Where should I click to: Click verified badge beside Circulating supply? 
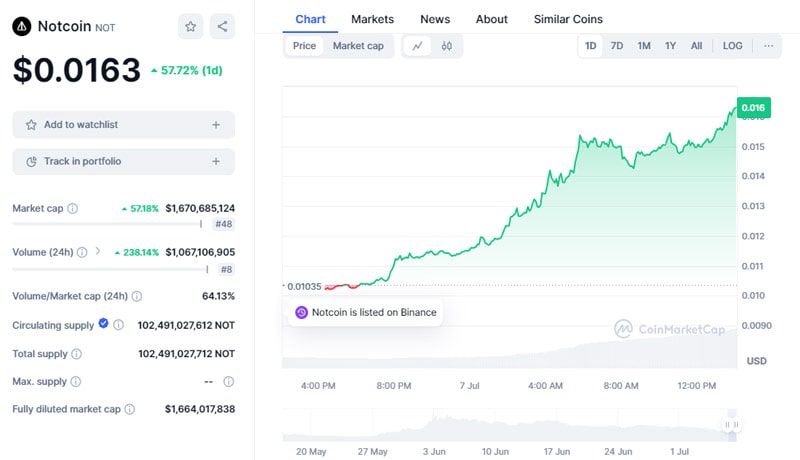point(104,323)
